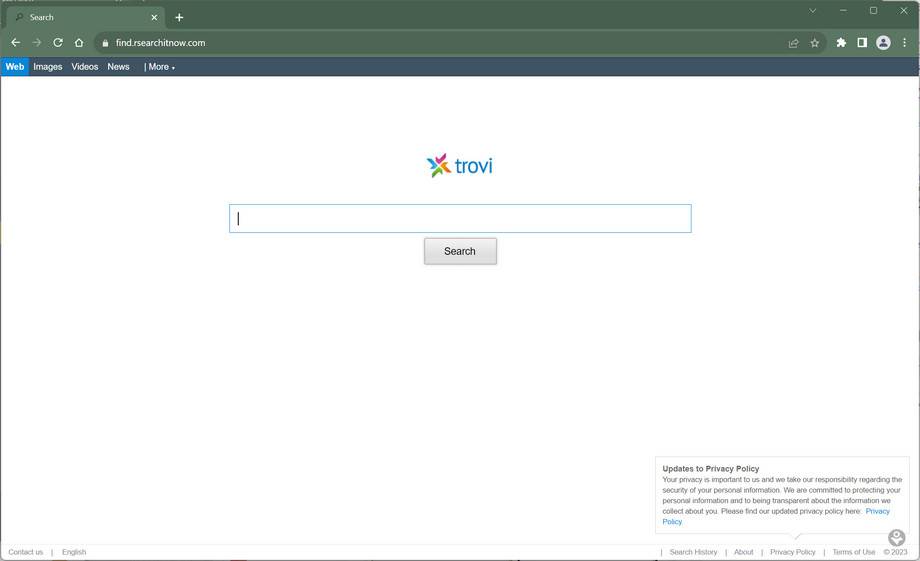This screenshot has height=561, width=920.
Task: Expand the More dropdown menu
Action: click(161, 67)
